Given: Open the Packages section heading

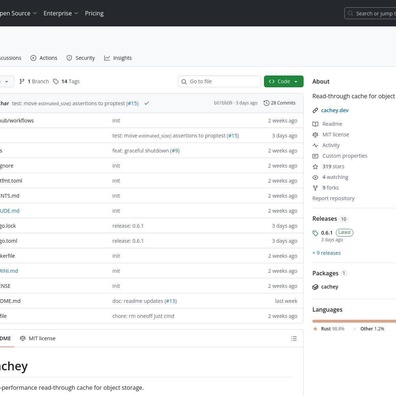Looking at the screenshot, I should 325,273.
